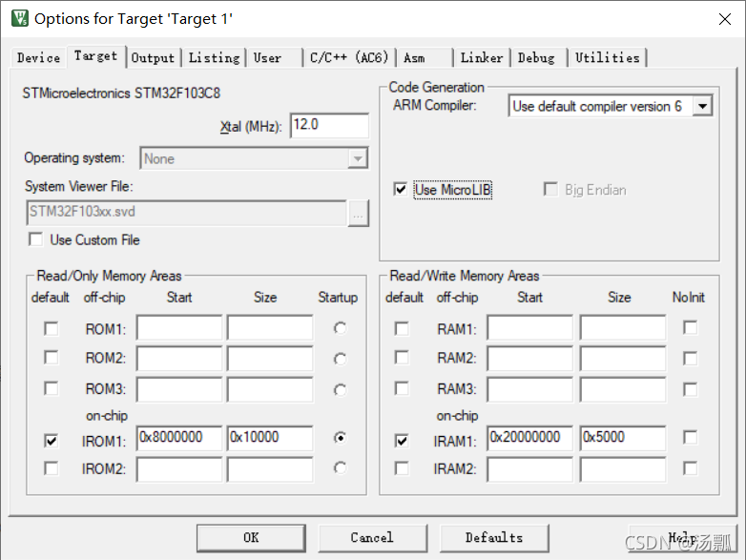Click the ROM1 Size field
This screenshot has width=746, height=560.
(x=270, y=327)
